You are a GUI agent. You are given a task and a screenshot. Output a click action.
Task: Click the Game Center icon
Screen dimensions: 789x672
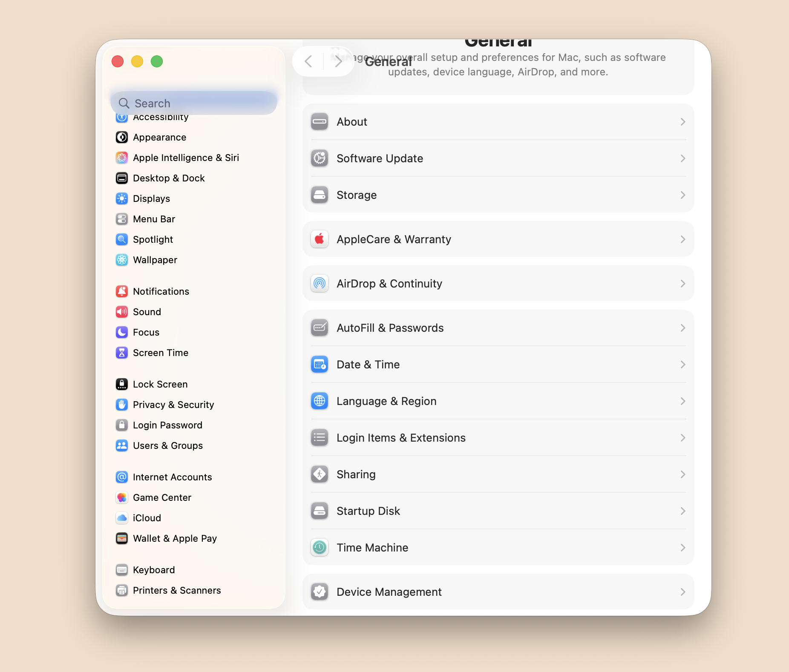122,497
